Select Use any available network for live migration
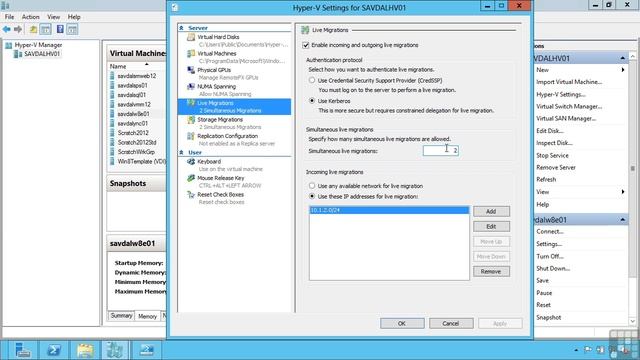640x360 pixels. click(312, 186)
